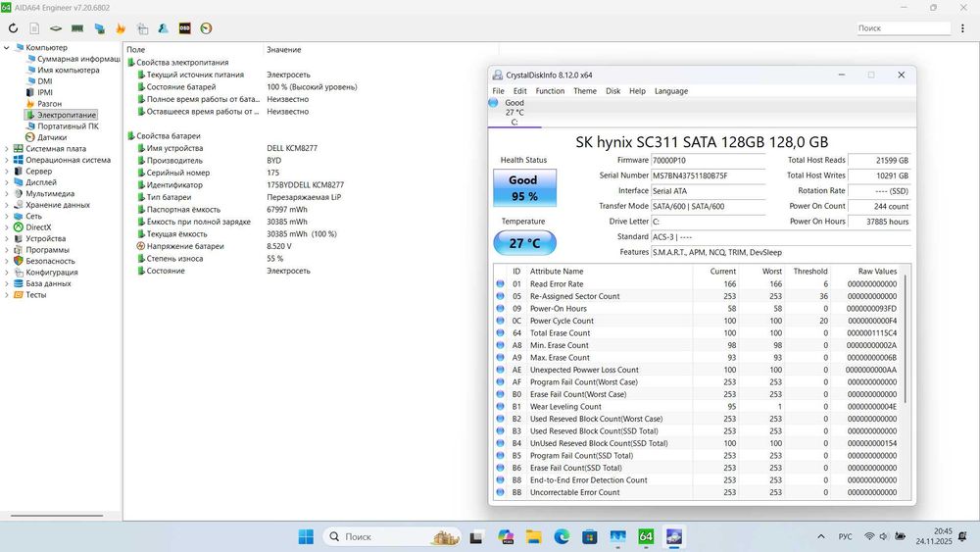Image resolution: width=980 pixels, height=552 pixels.
Task: Click the Значение column header
Action: pyautogui.click(x=284, y=50)
